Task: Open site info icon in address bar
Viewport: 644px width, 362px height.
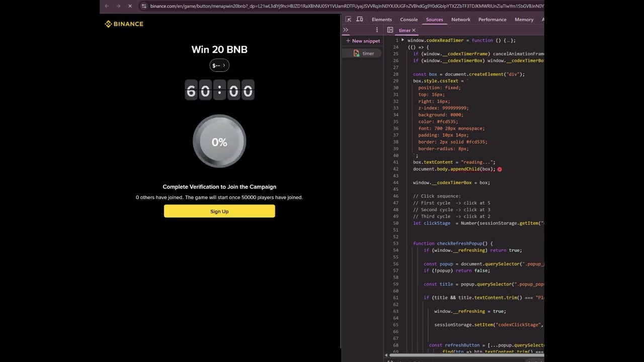Action: coord(144,6)
